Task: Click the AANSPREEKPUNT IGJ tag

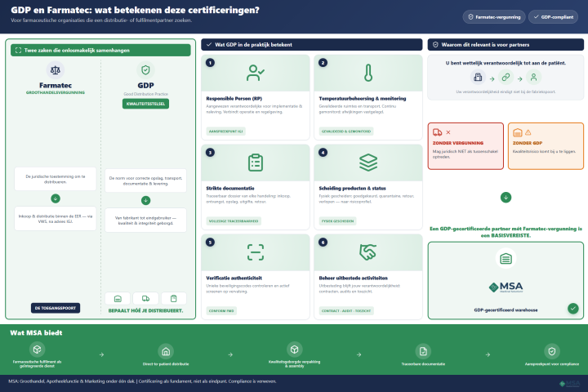Action: coord(225,131)
